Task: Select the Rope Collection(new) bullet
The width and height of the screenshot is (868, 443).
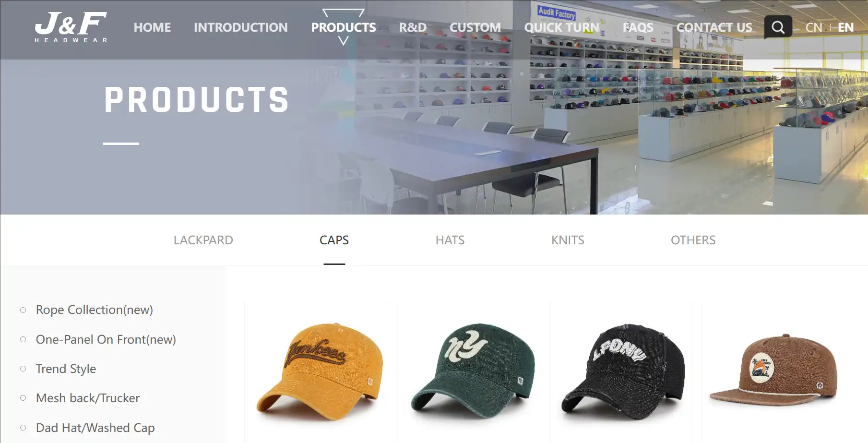Action: point(23,310)
